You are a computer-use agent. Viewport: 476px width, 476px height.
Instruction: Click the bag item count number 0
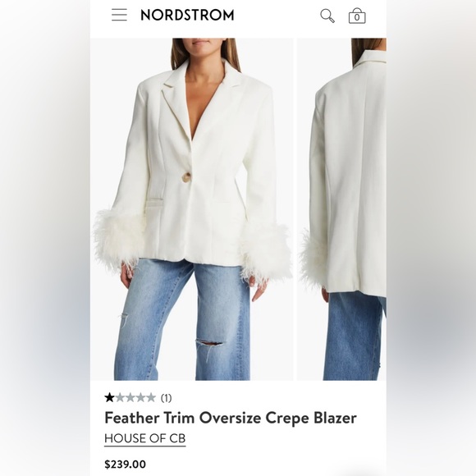(357, 17)
